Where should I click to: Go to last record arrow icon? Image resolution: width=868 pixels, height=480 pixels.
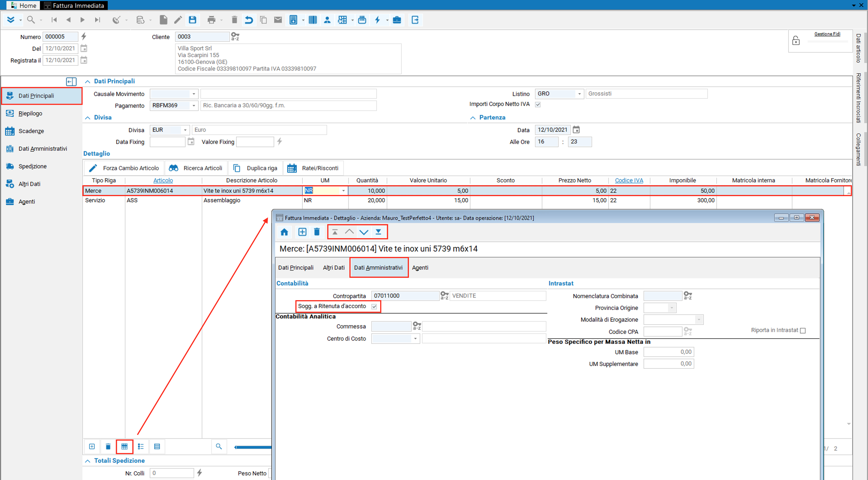(97, 20)
